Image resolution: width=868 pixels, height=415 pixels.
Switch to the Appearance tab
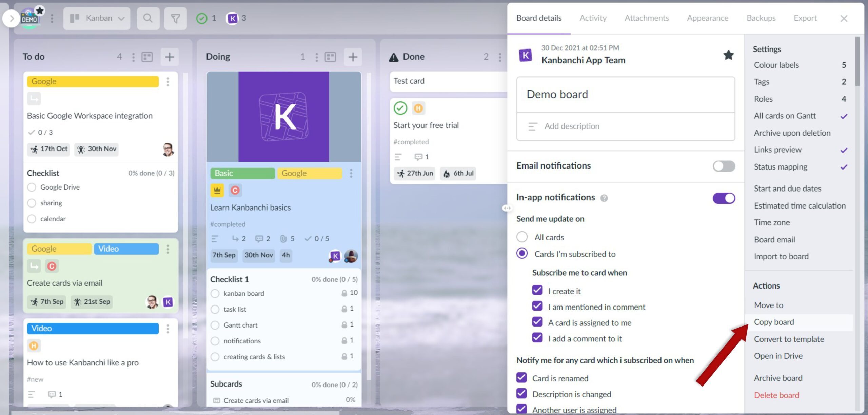coord(708,18)
